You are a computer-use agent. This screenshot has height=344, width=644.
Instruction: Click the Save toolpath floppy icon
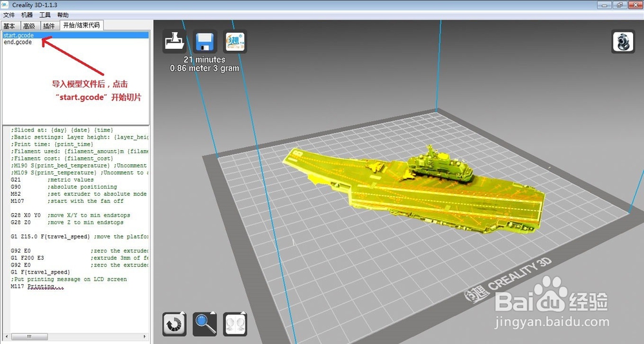205,41
